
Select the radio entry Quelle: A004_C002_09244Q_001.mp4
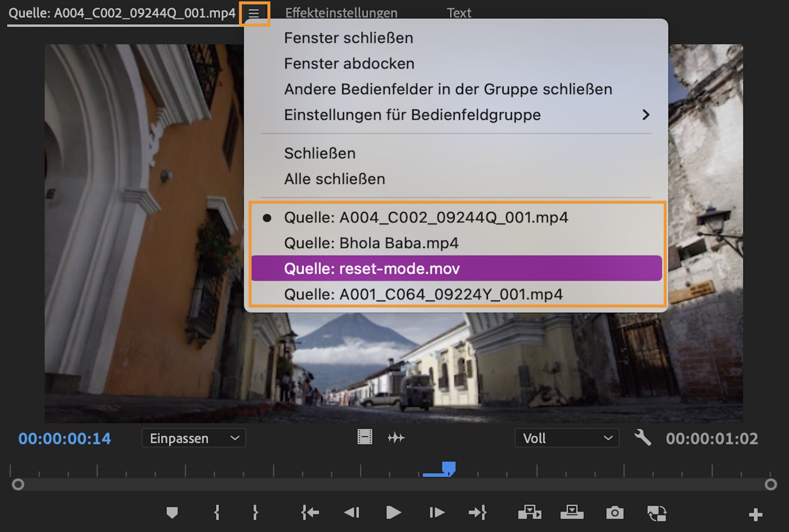[426, 218]
